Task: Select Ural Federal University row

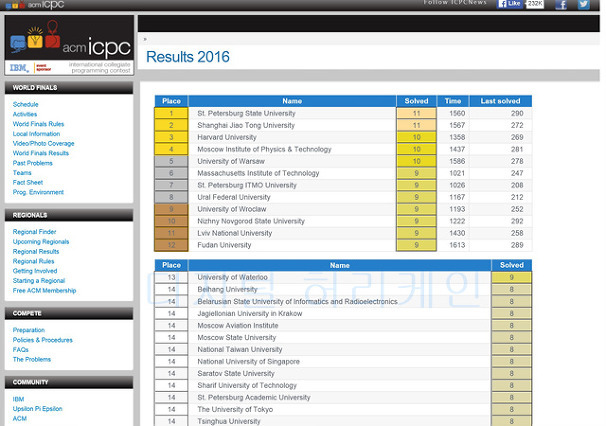Action: (x=343, y=197)
